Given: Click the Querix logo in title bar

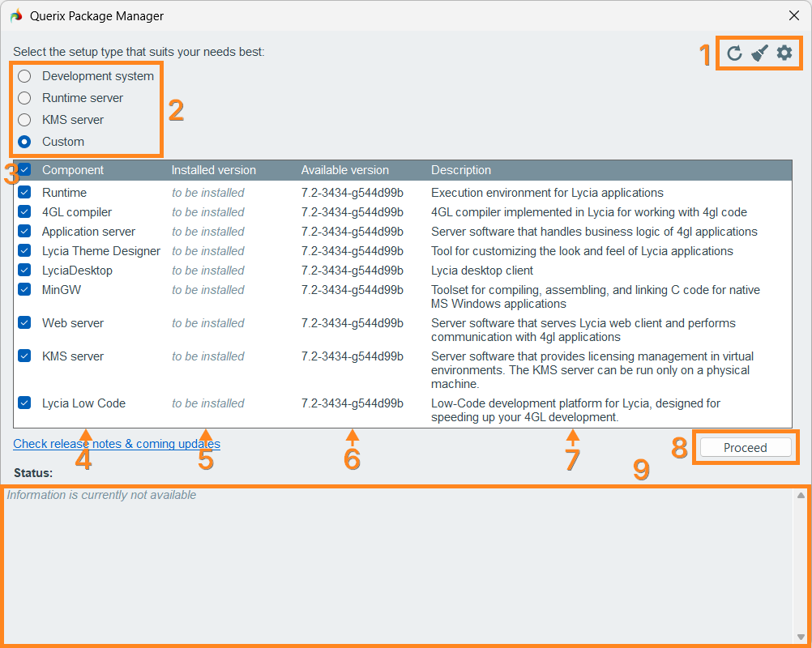Looking at the screenshot, I should pos(16,15).
